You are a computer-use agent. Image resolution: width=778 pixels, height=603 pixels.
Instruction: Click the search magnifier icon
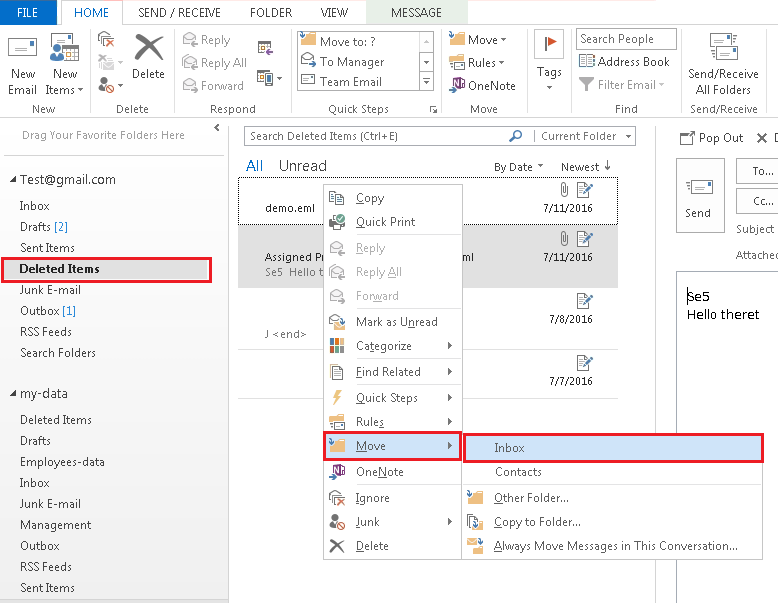click(516, 135)
